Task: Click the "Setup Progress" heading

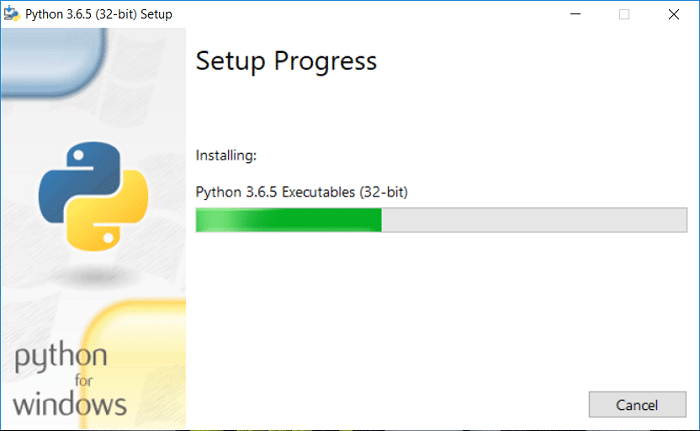Action: pyautogui.click(x=286, y=61)
